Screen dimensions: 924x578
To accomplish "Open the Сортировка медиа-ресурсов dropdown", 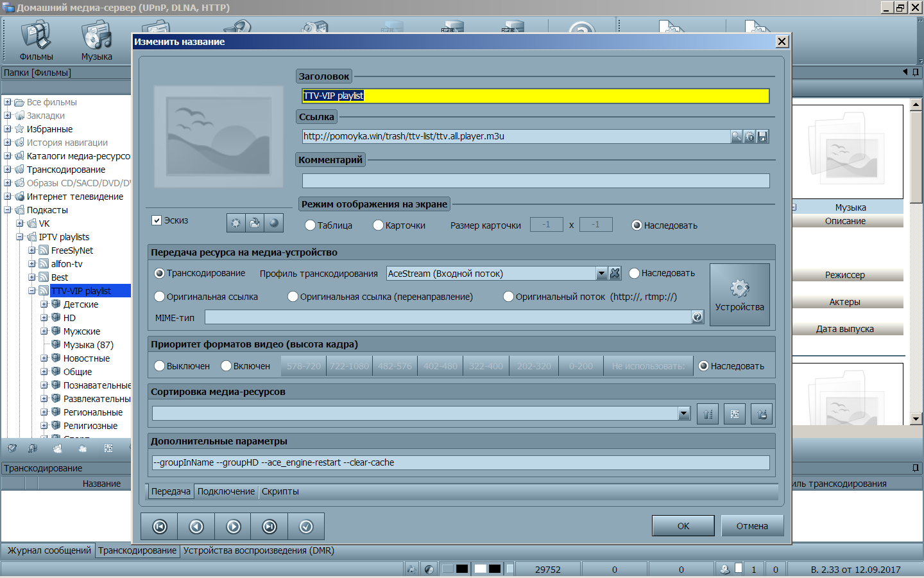I will coord(684,414).
